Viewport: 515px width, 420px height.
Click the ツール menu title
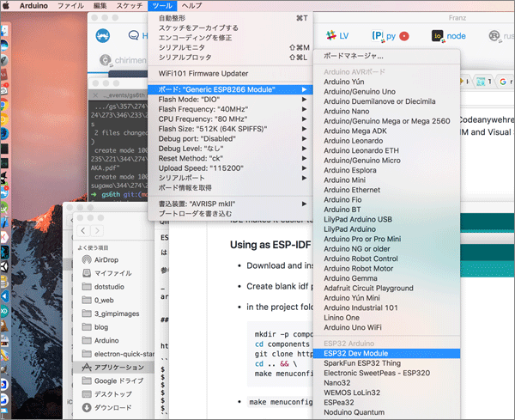pos(162,6)
